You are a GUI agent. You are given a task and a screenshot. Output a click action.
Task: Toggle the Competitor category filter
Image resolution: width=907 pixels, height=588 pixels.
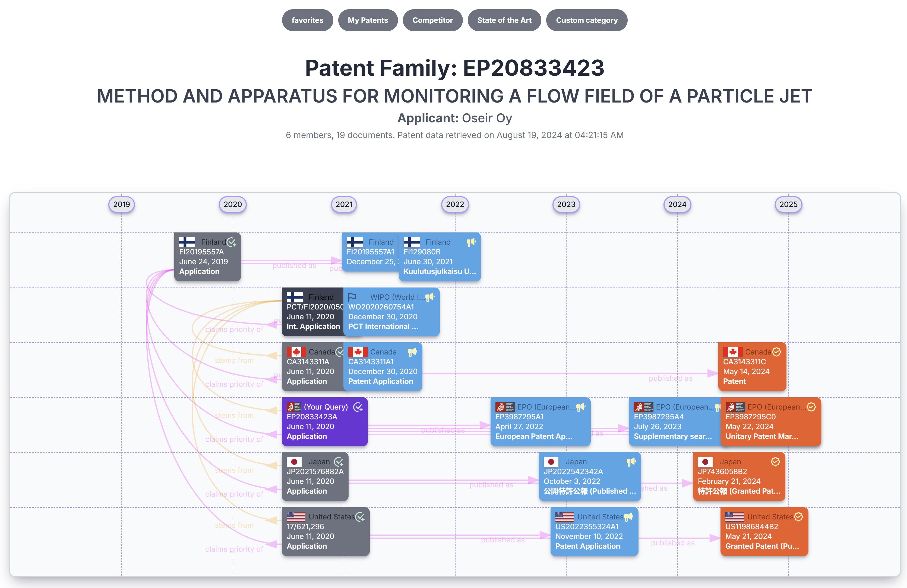tap(432, 20)
